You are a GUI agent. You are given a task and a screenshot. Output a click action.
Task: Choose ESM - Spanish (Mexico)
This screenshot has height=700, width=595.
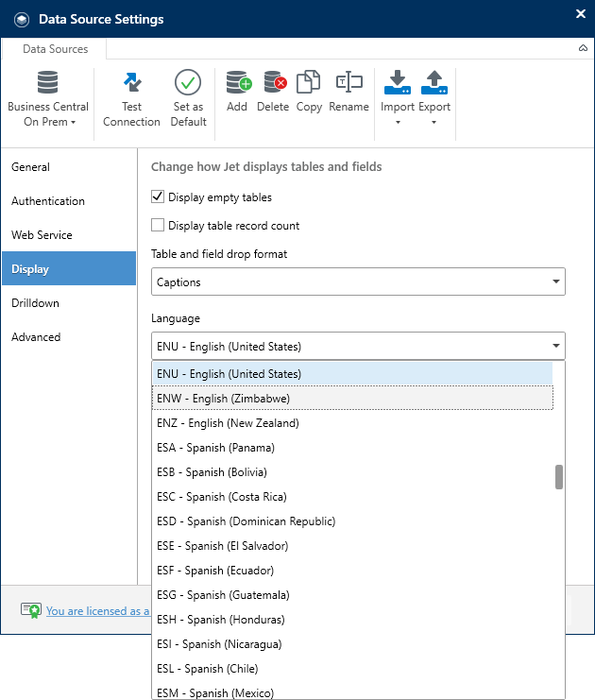click(x=352, y=691)
